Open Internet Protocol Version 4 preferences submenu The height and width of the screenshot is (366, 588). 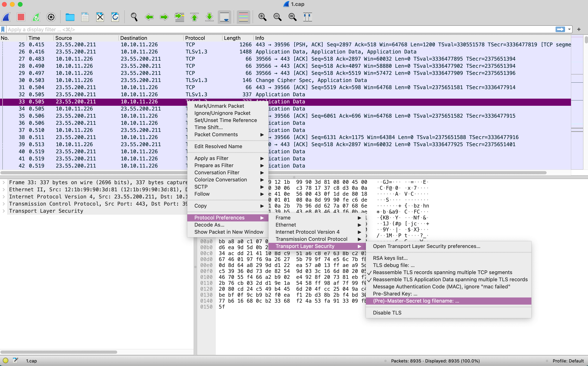(x=317, y=232)
